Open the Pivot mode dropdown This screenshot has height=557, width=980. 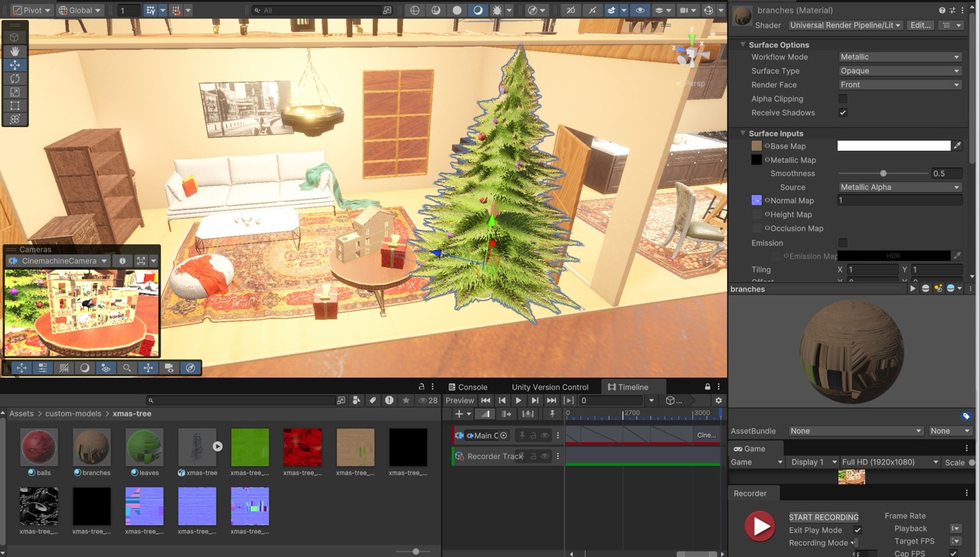tap(31, 10)
